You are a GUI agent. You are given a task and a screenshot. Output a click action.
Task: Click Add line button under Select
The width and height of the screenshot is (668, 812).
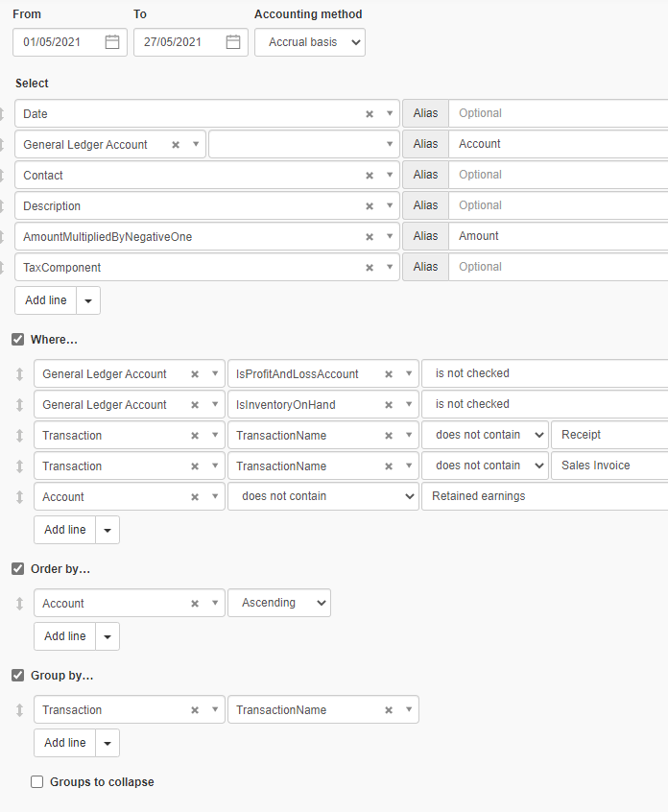coord(45,300)
